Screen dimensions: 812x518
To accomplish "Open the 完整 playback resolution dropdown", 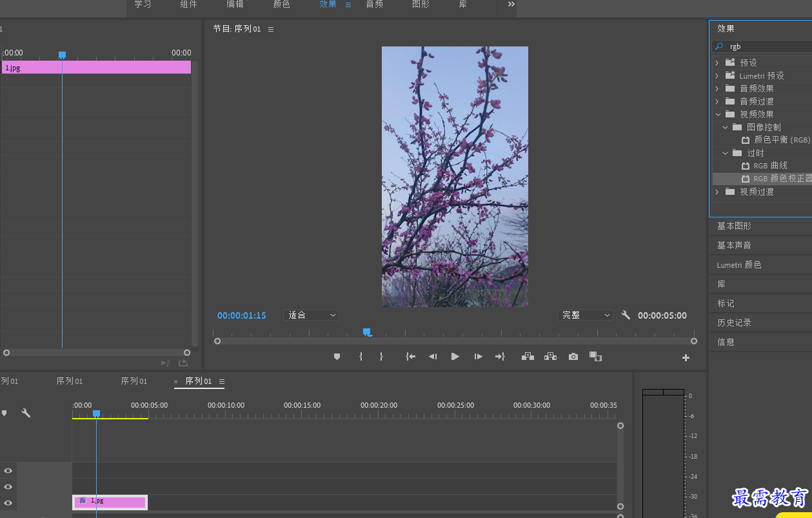I will 585,315.
